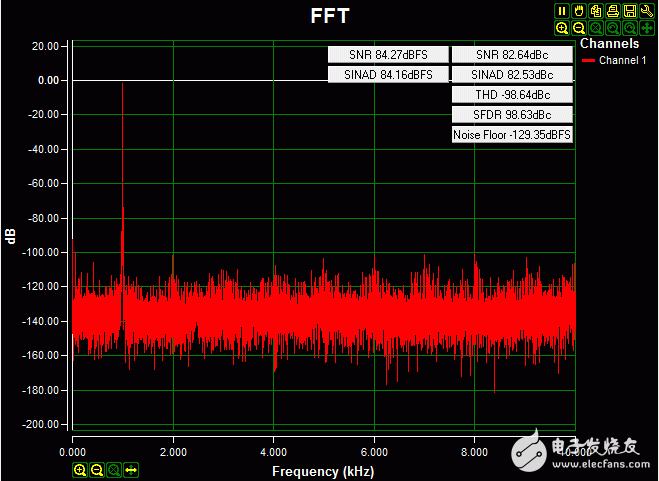Copy the plot with the clipboard icon

596,11
